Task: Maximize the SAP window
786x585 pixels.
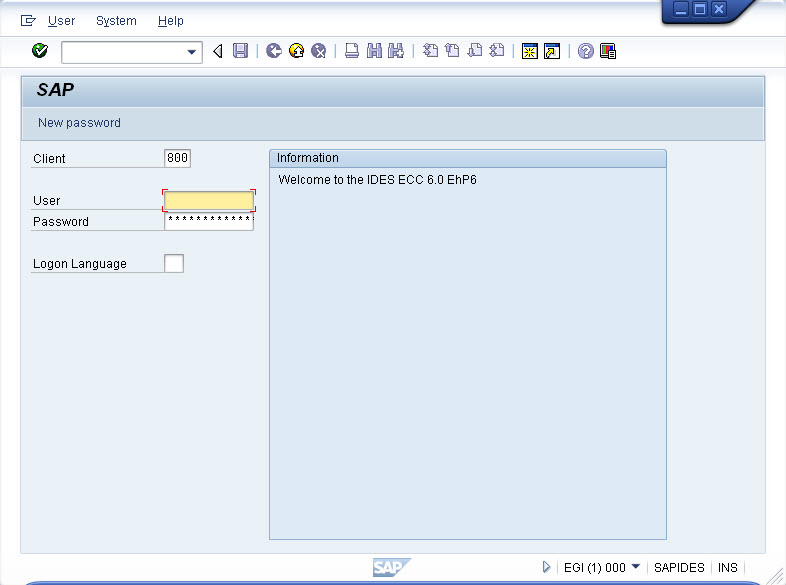Action: (x=700, y=9)
